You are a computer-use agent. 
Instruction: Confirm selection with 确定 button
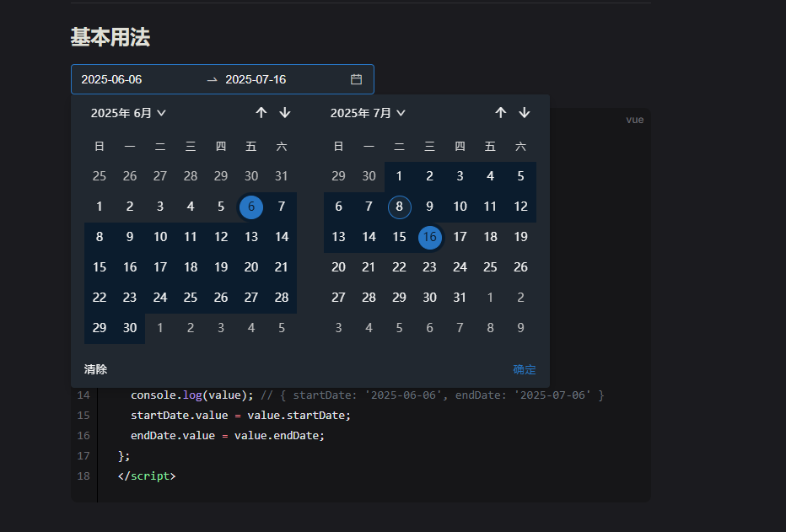[525, 369]
